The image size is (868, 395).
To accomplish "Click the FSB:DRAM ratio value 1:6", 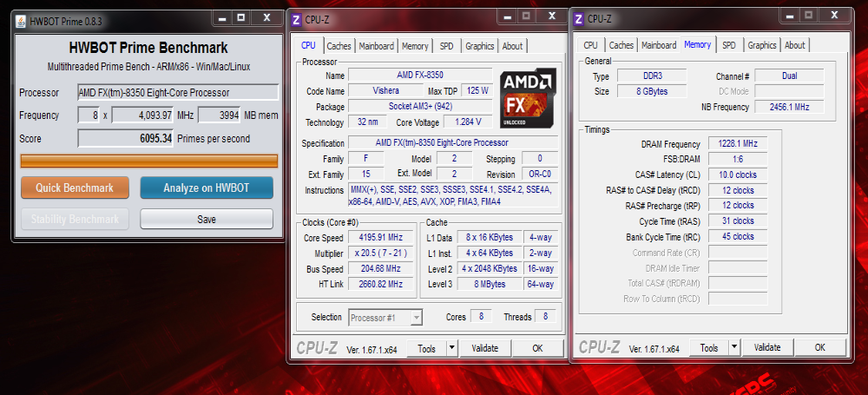I will 738,159.
